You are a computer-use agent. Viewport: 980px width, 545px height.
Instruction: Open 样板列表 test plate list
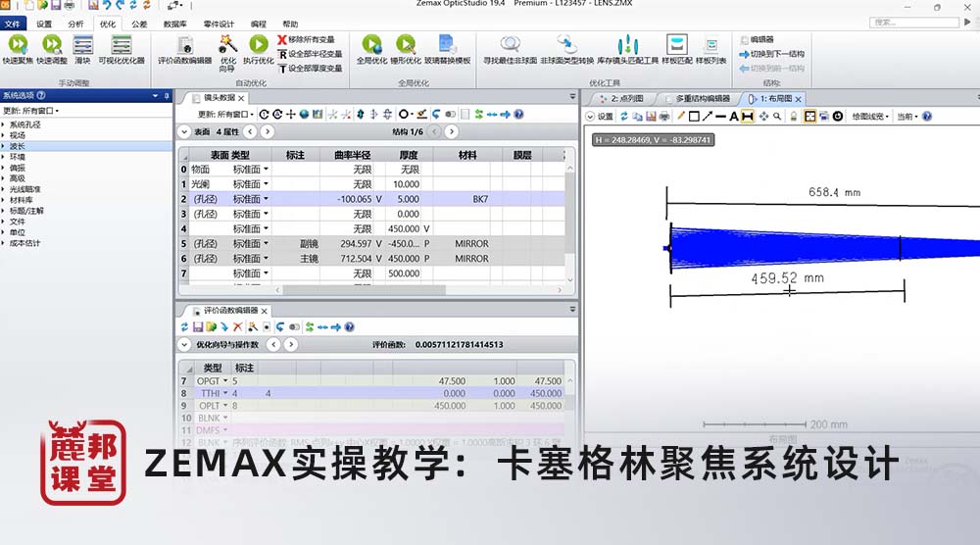coord(711,49)
